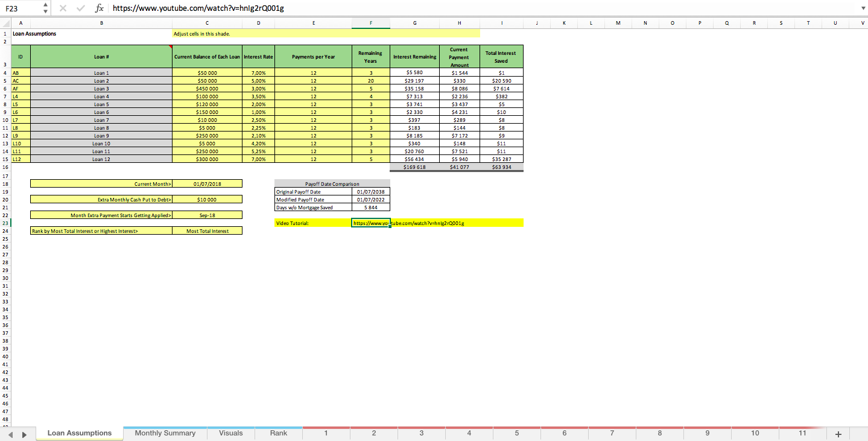Select the Most Total Interest cell
This screenshot has height=441, width=868.
(207, 230)
